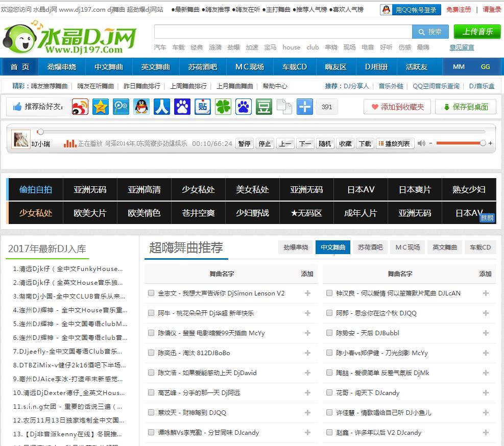Switch to the 苏荷酒吧 recommendation tab

pyautogui.click(x=370, y=247)
